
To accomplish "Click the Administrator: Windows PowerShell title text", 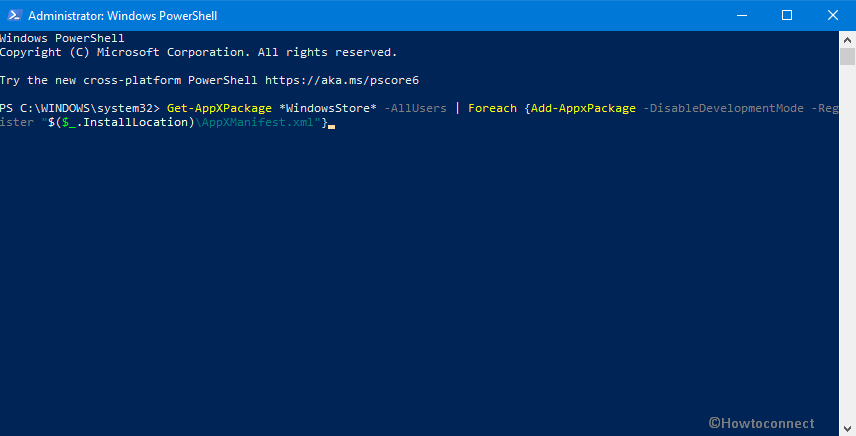I will (123, 16).
